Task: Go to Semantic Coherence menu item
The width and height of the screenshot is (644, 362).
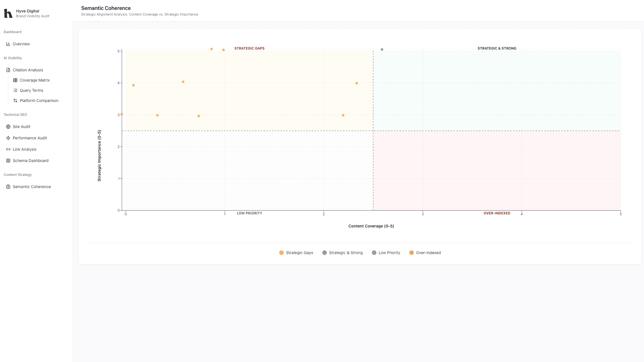Action: click(32, 187)
